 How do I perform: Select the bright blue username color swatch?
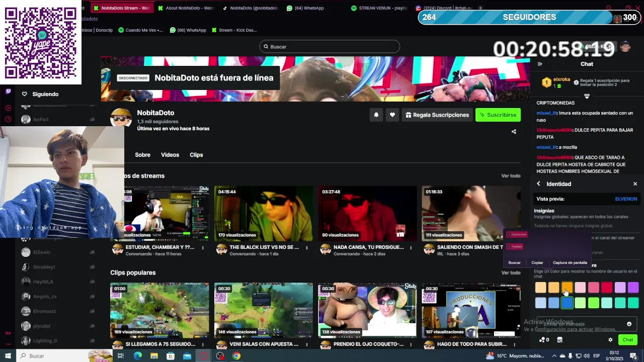[x=567, y=303]
